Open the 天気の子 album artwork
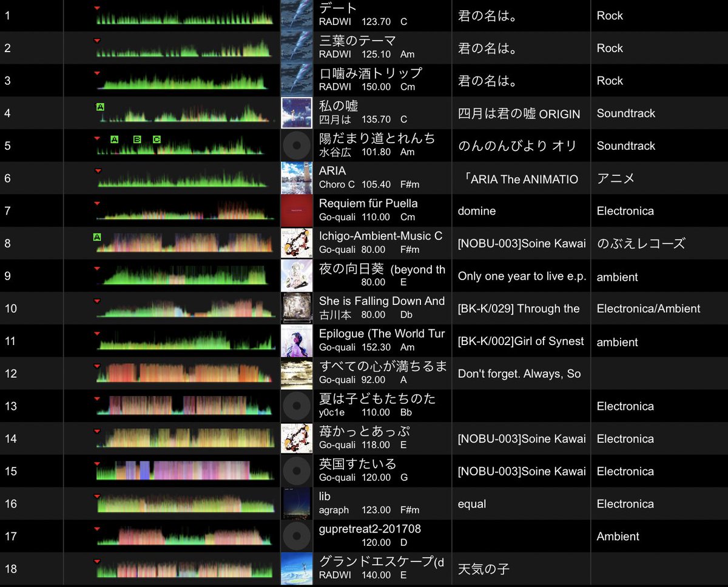This screenshot has width=728, height=587. (296, 569)
